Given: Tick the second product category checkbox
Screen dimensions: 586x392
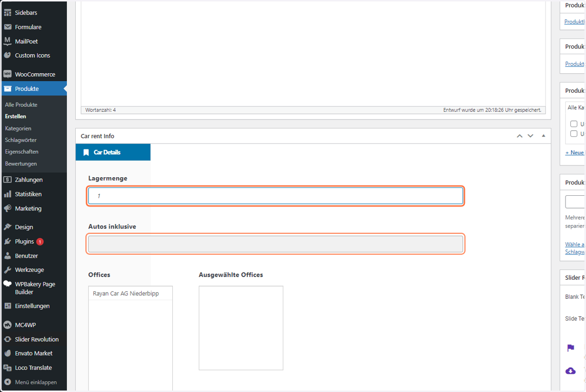Looking at the screenshot, I should click(x=574, y=134).
